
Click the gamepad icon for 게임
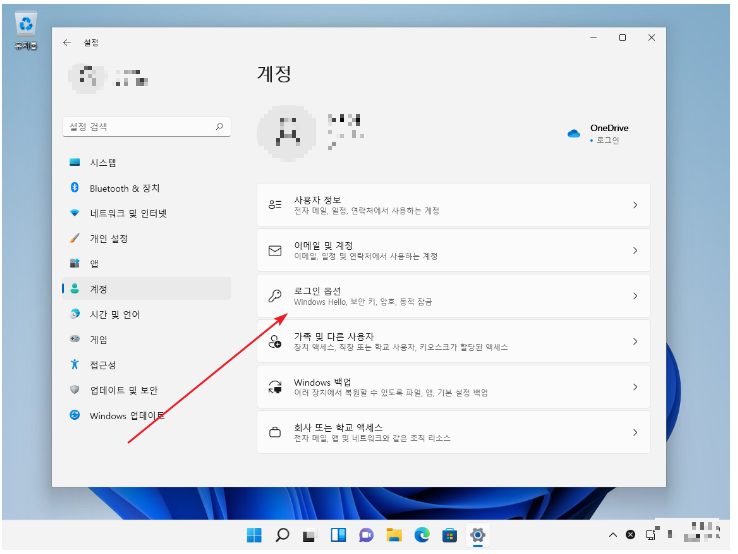click(74, 339)
